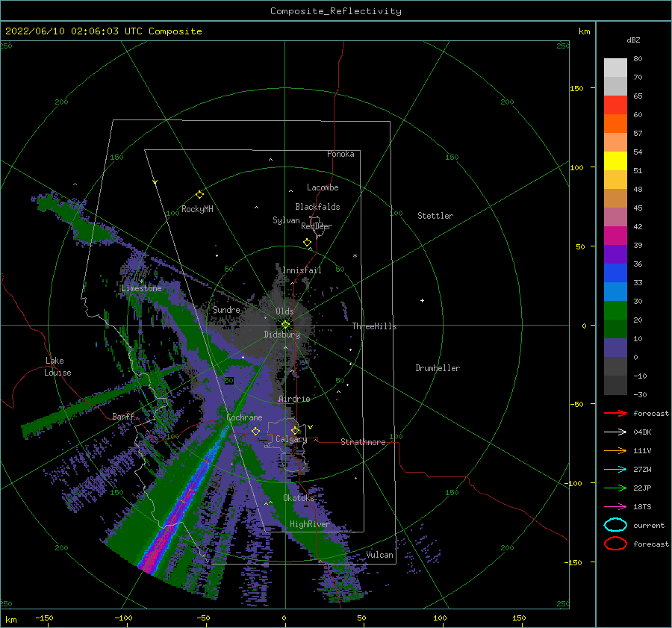Click the 'Airdrie' city label
Image resolution: width=672 pixels, height=628 pixels.
coord(294,399)
